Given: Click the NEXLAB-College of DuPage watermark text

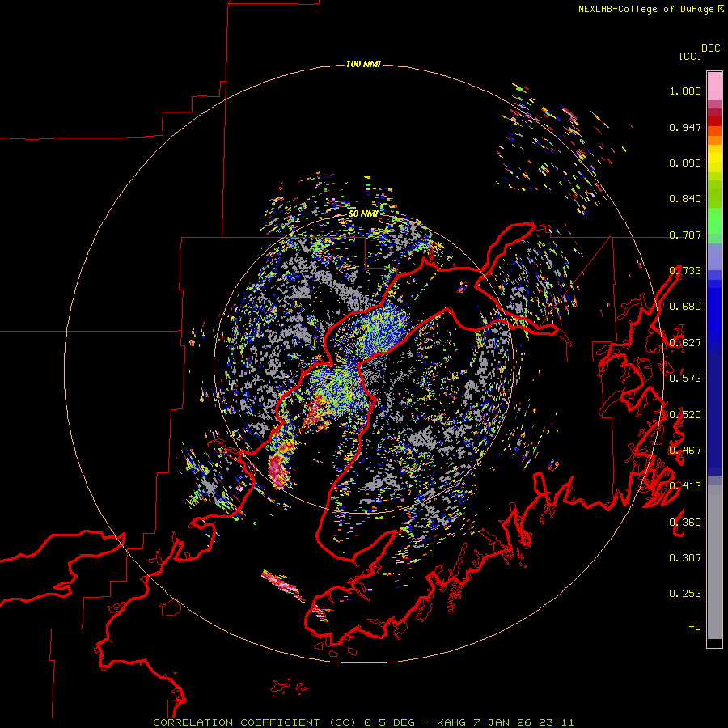Looking at the screenshot, I should click(650, 9).
